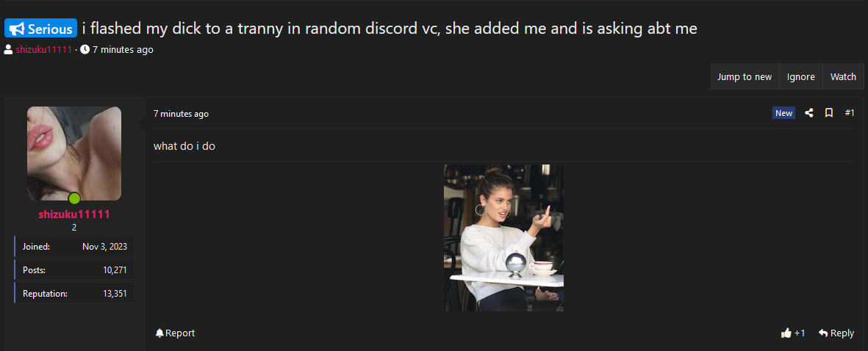The width and height of the screenshot is (868, 351).
Task: Click the user icon under the thread title
Action: 8,50
